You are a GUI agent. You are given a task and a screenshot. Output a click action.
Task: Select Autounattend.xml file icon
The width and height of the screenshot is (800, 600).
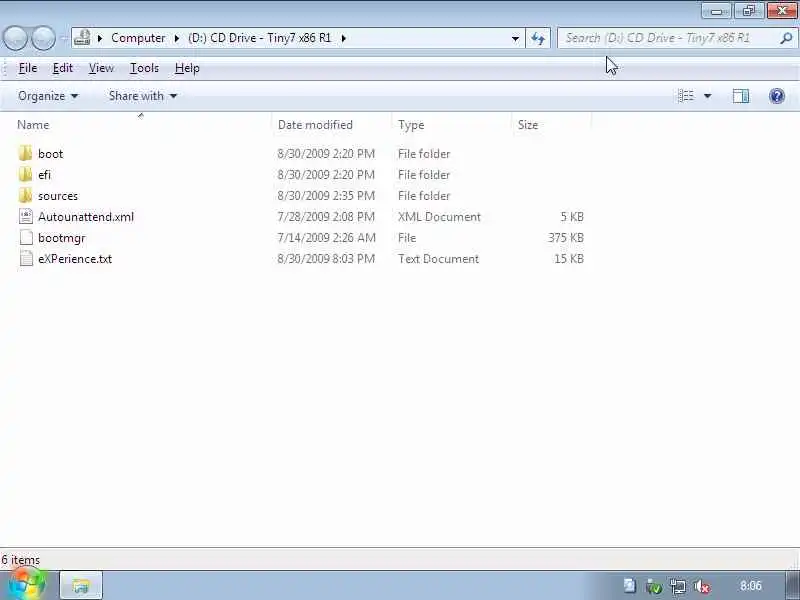click(26, 216)
